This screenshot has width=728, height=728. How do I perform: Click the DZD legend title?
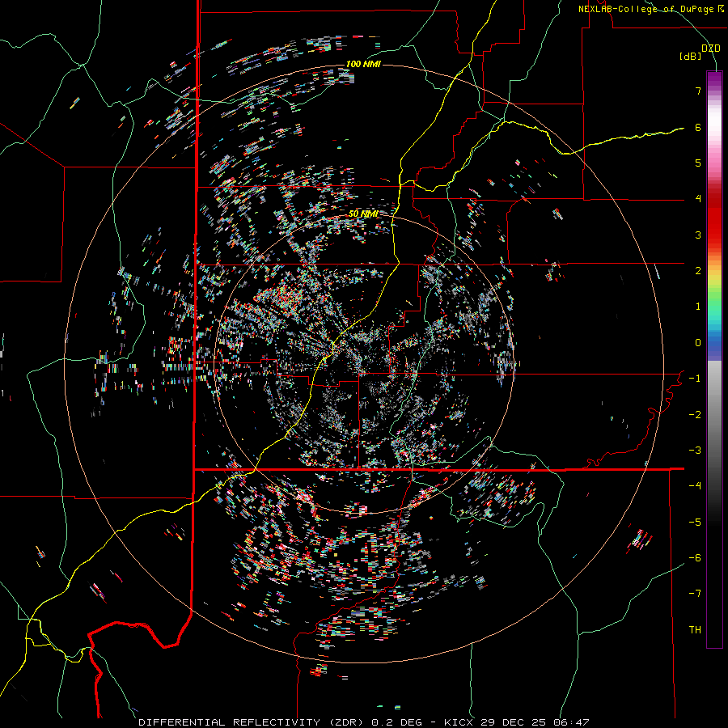710,49
